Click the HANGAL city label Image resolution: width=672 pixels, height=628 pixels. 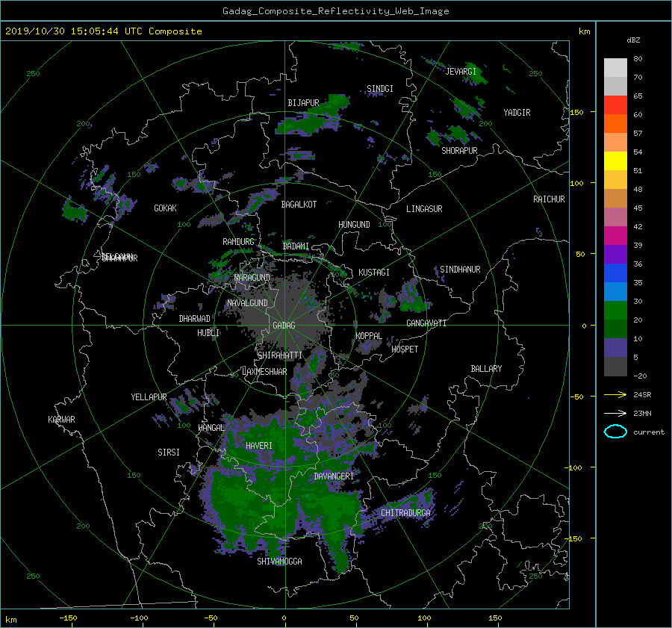(x=211, y=428)
